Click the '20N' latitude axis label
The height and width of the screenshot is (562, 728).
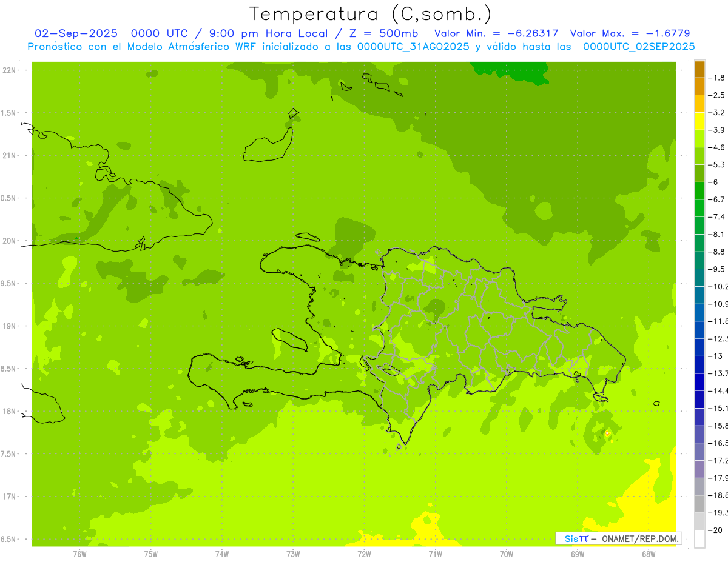(x=10, y=241)
